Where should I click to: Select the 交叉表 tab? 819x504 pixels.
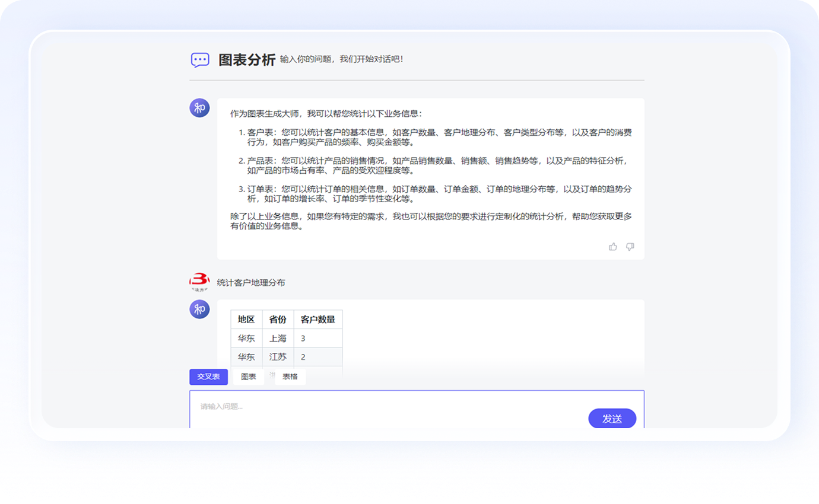208,377
